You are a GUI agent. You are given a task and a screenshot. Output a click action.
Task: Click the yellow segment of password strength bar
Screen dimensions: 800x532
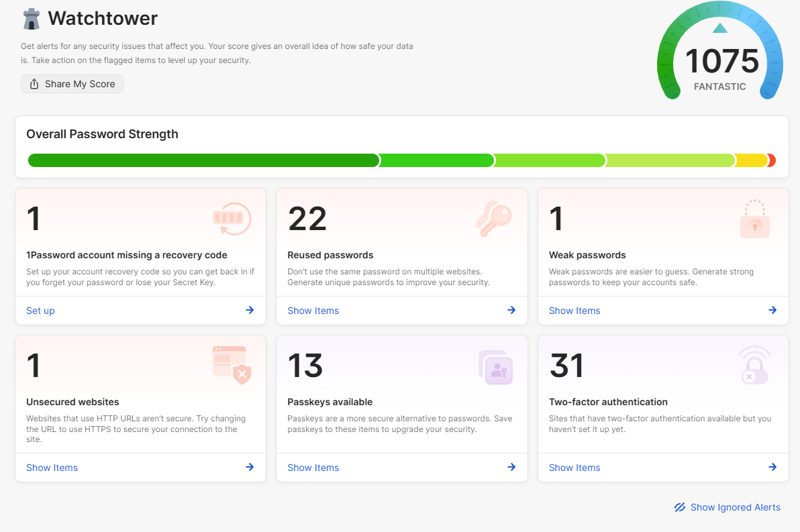[752, 160]
